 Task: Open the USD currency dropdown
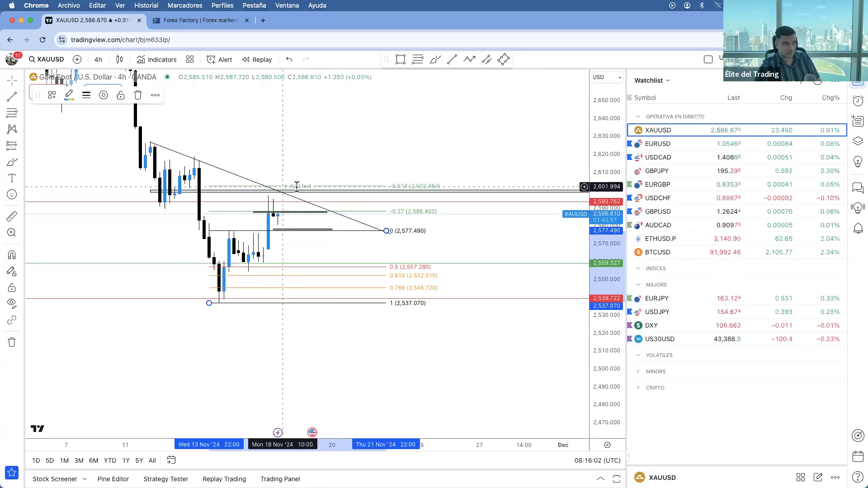coord(607,77)
